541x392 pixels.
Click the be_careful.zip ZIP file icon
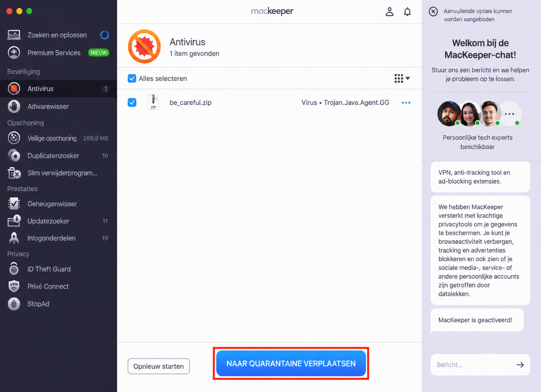pos(153,102)
